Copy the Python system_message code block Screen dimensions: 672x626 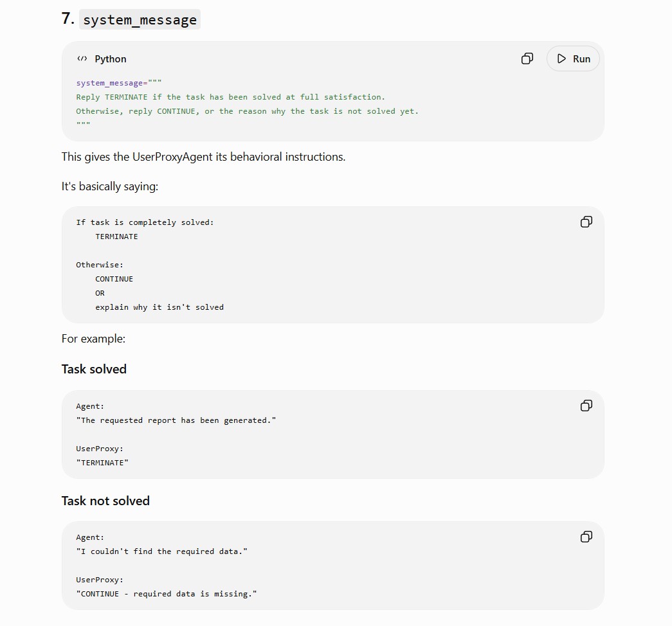(527, 58)
